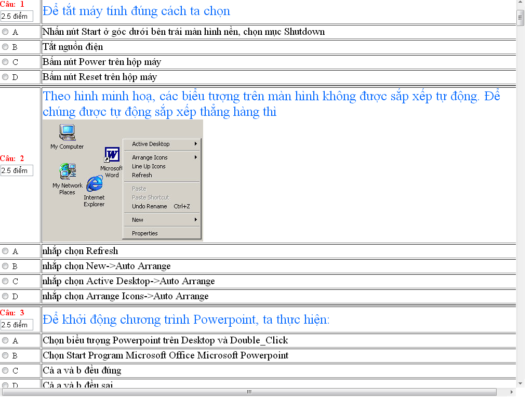This screenshot has width=532, height=399.
Task: Select radio B for 'Chọn Start Program Microsoft Office'
Action: pyautogui.click(x=5, y=355)
